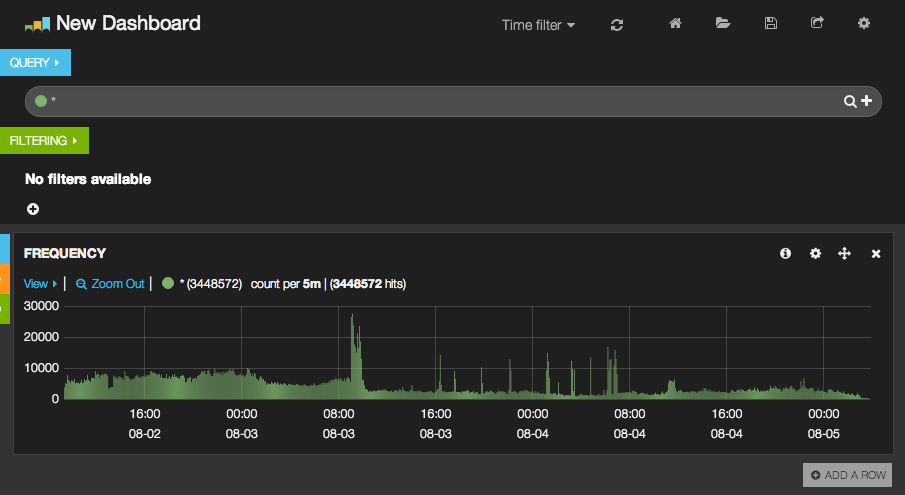905x495 pixels.
Task: Click the search magnifier in query bar
Action: (850, 102)
